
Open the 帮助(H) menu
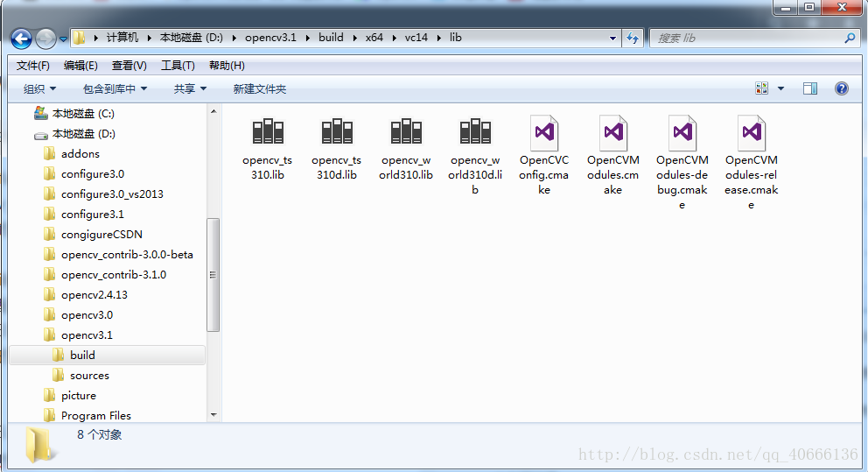pos(227,66)
